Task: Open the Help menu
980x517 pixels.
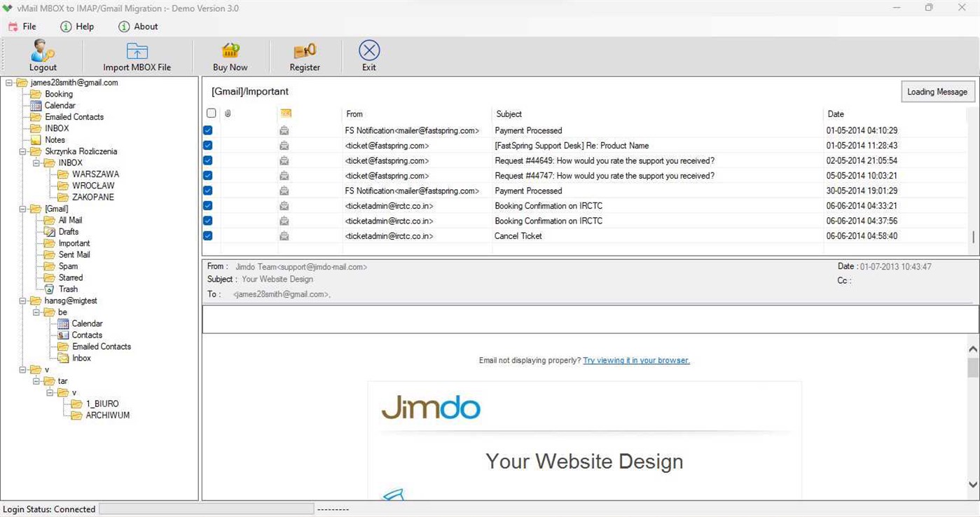Action: coord(77,27)
